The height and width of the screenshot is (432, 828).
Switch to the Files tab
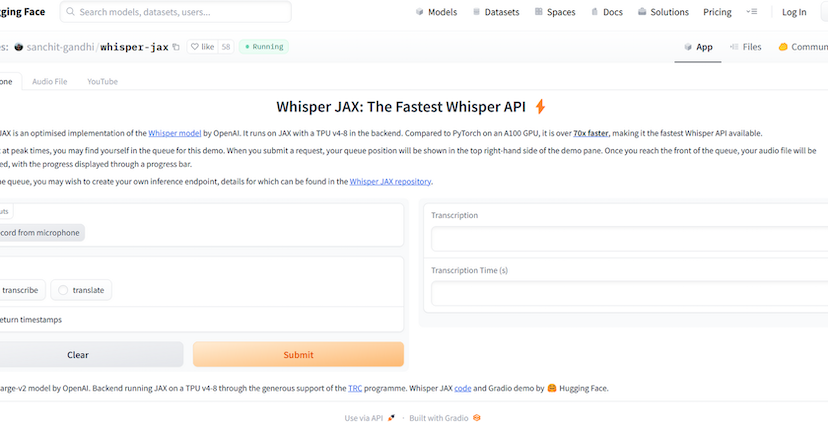(x=745, y=47)
